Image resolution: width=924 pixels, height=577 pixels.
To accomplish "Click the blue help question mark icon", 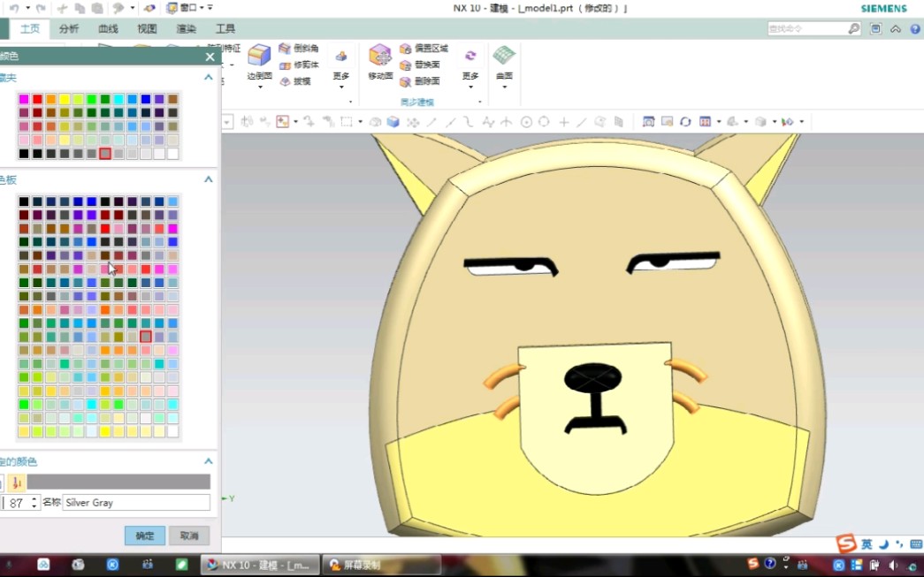I will pos(915,28).
